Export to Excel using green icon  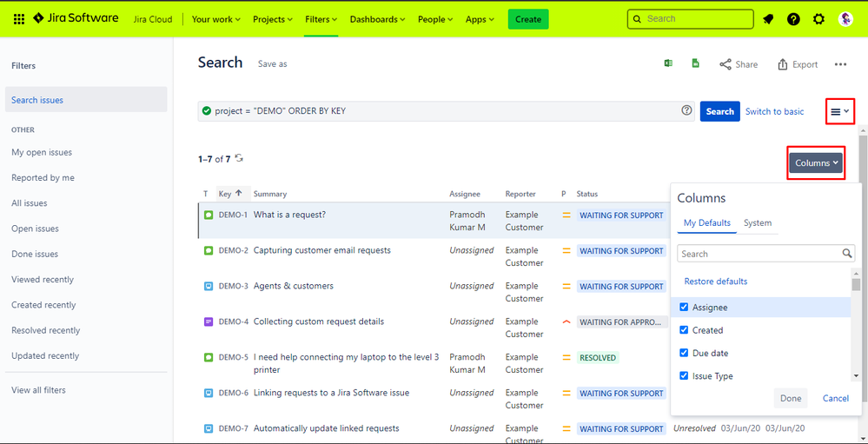click(x=668, y=63)
